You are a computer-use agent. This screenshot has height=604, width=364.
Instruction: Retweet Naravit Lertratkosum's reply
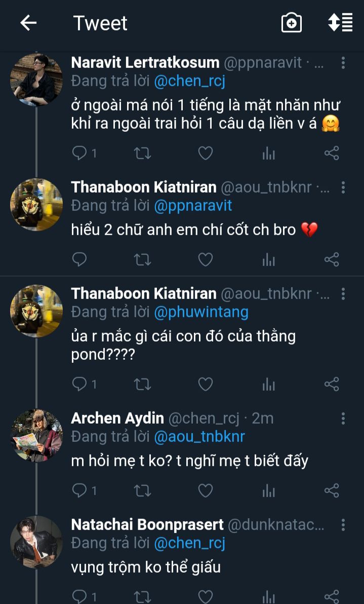coord(142,153)
